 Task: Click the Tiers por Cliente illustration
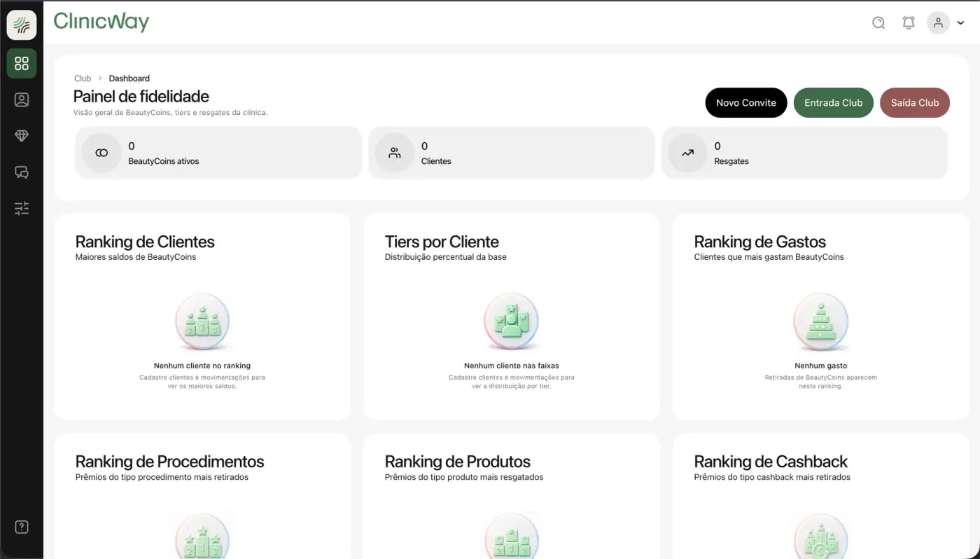pos(512,322)
